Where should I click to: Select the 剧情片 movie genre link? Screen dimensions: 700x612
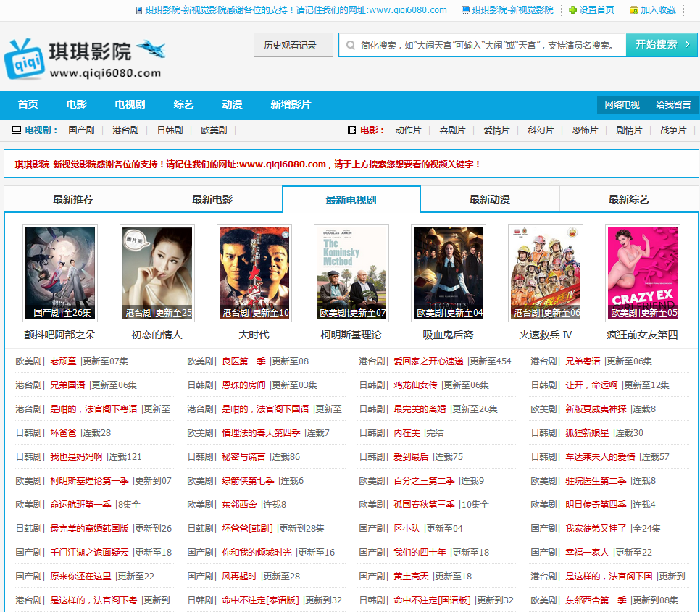click(x=629, y=130)
